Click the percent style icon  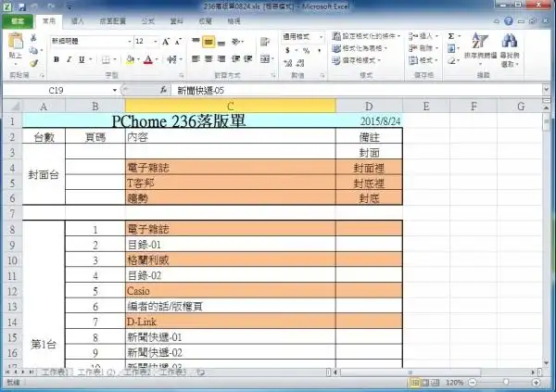point(307,50)
